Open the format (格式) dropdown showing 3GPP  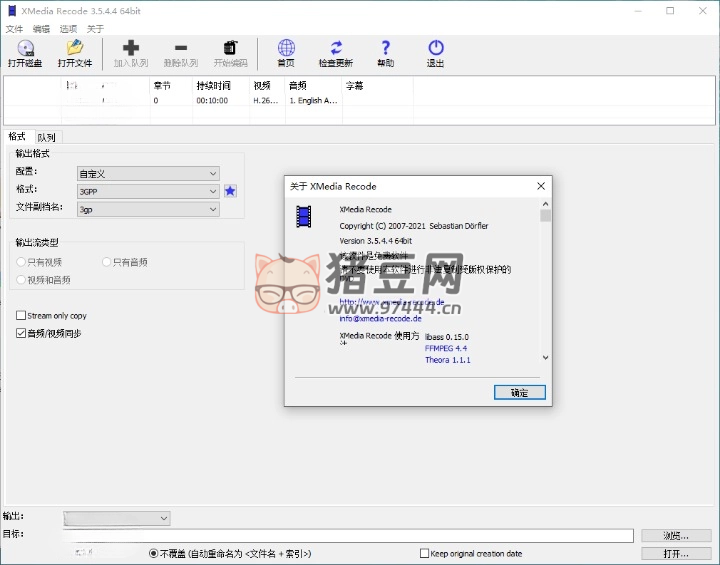point(148,191)
